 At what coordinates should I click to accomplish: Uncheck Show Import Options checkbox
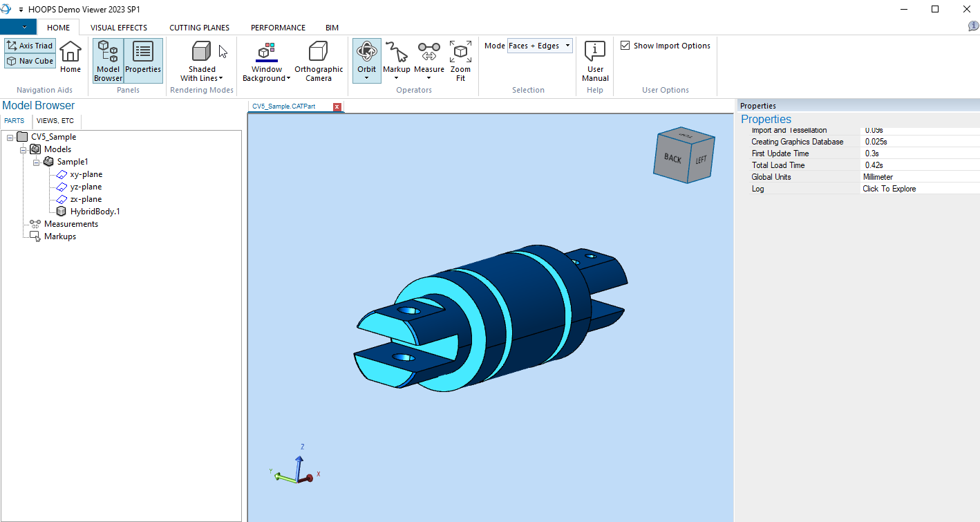point(625,46)
